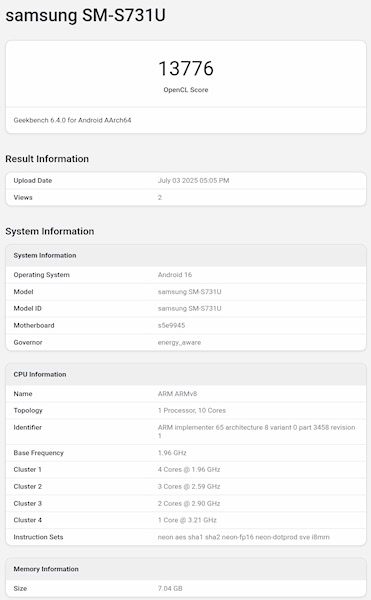Click the memory Size label
Viewport: 371px width, 600px height.
click(20, 589)
